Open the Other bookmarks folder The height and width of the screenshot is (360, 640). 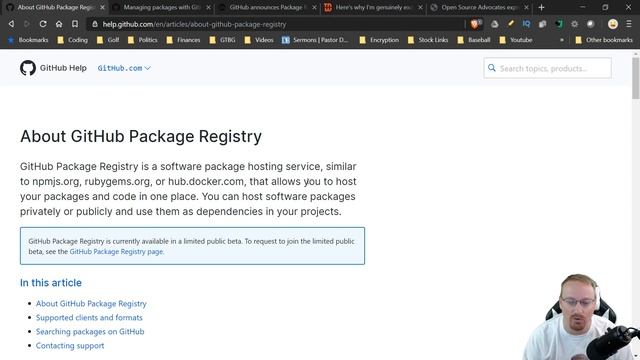(604, 40)
